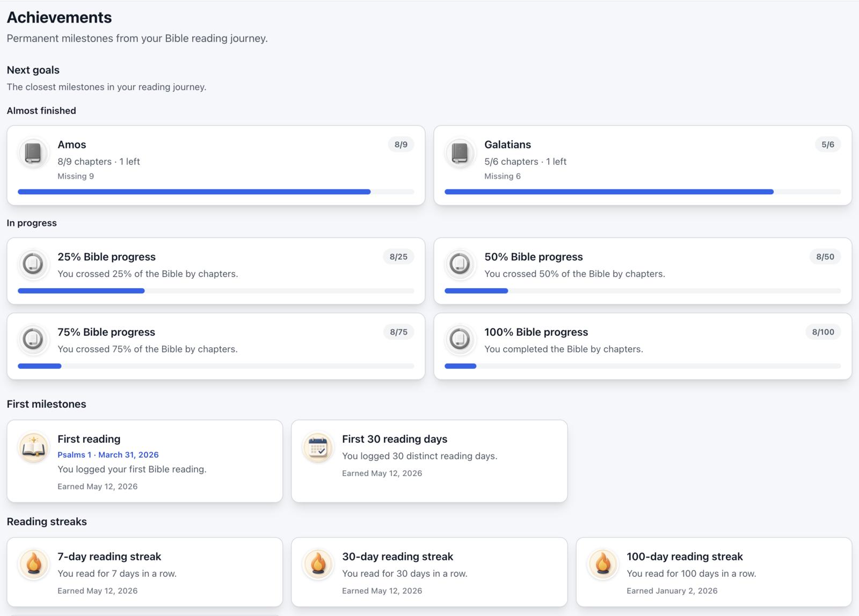Click the First 30 reading days calendar icon
Screen dimensions: 859x616
[x=318, y=447]
